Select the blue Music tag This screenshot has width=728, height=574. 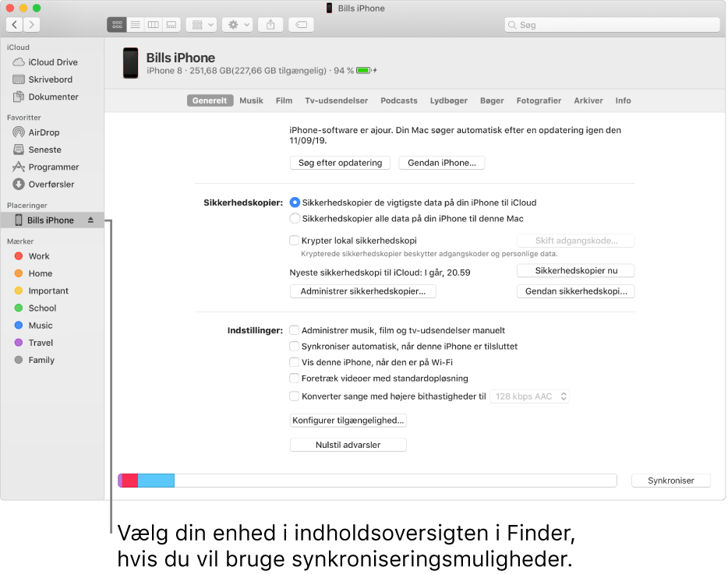tap(19, 326)
